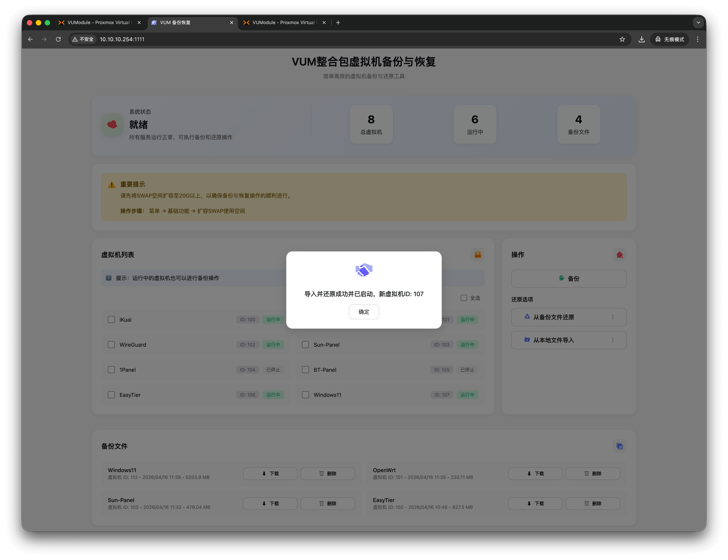Check the iKuai virtual machine checkbox

pyautogui.click(x=111, y=320)
